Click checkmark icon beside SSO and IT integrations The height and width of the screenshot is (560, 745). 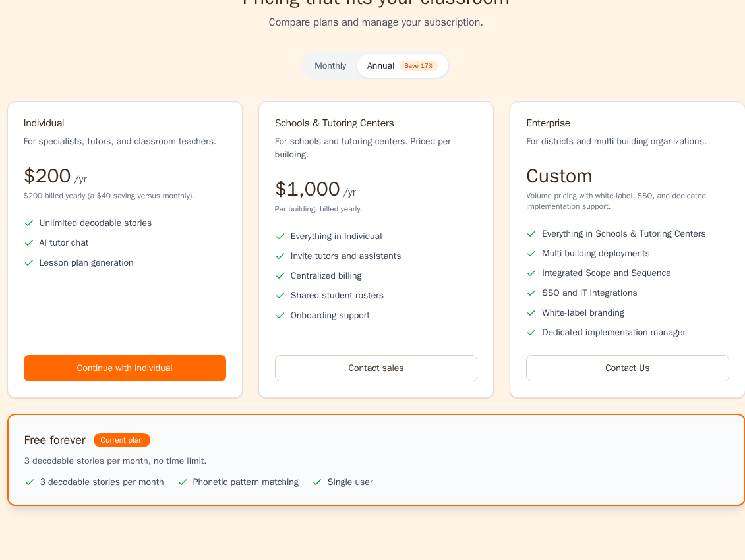click(531, 293)
